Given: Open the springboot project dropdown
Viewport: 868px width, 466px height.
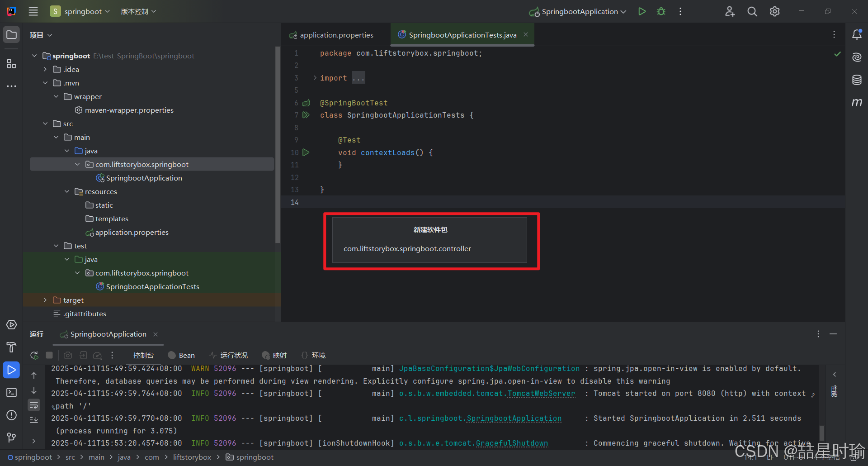Looking at the screenshot, I should click(x=80, y=11).
